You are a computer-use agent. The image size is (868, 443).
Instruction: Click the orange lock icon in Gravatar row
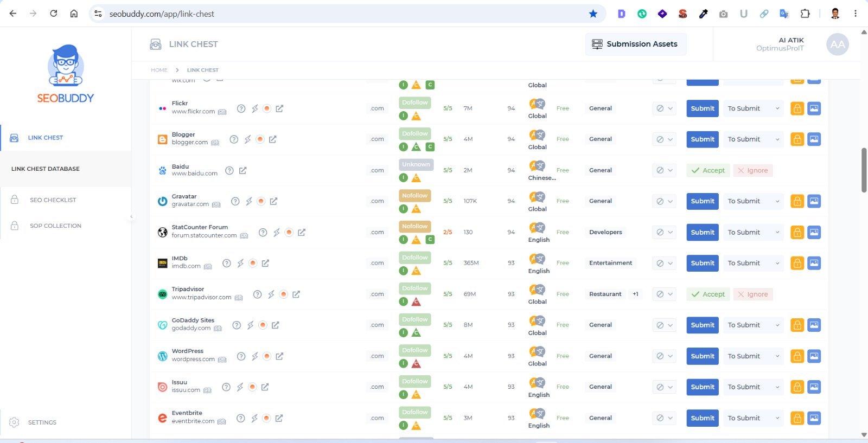(x=797, y=201)
